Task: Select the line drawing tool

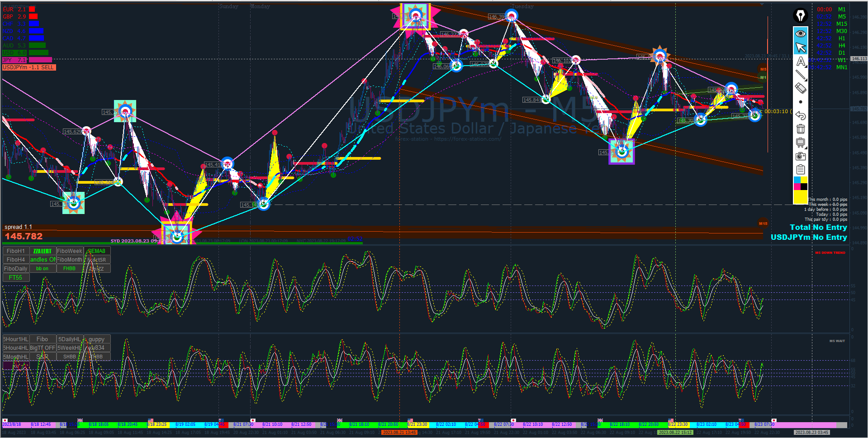Action: pos(800,75)
